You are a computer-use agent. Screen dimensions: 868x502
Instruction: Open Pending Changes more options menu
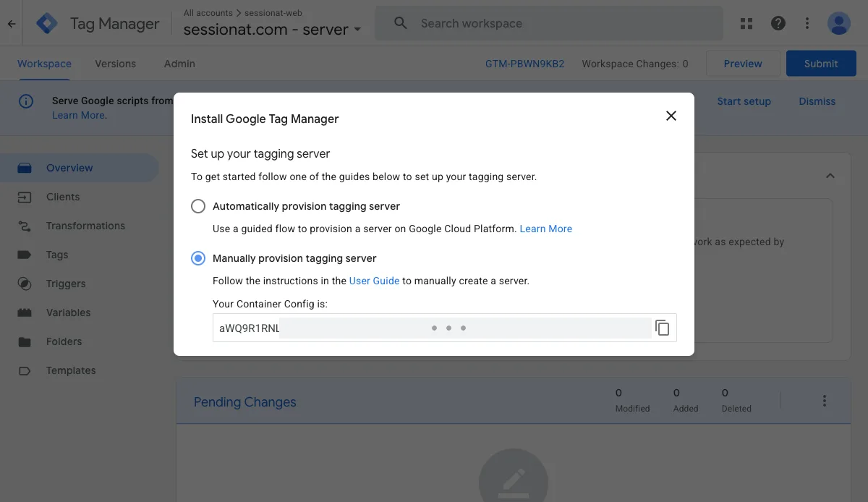tap(824, 401)
